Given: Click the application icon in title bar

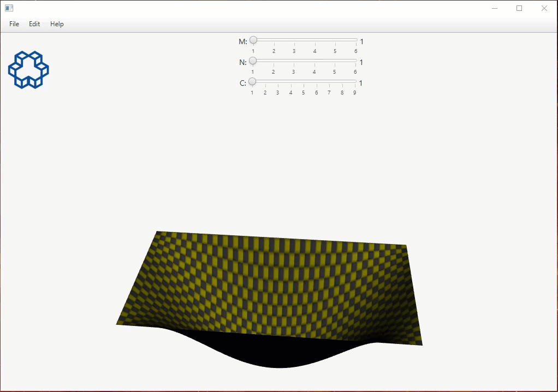Looking at the screenshot, I should point(9,8).
